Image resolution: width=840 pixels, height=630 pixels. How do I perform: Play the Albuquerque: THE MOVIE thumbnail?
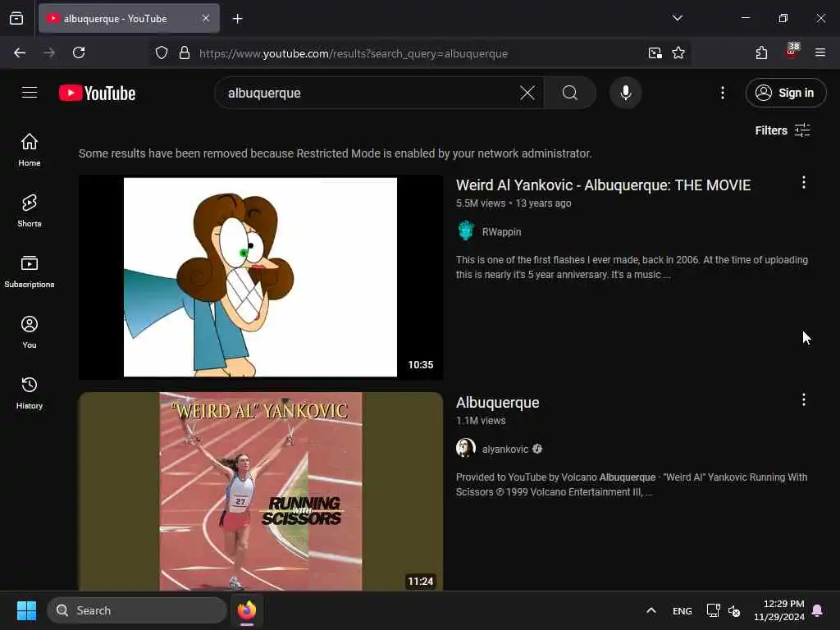[x=260, y=277]
